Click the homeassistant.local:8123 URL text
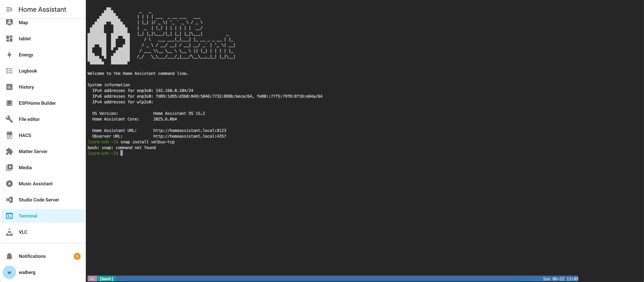Image resolution: width=644 pixels, height=282 pixels. pyautogui.click(x=190, y=130)
